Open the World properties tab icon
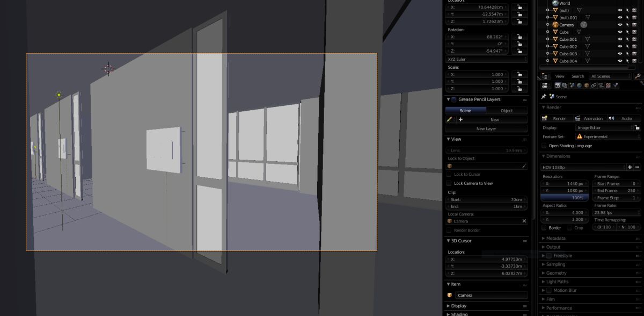 580,85
